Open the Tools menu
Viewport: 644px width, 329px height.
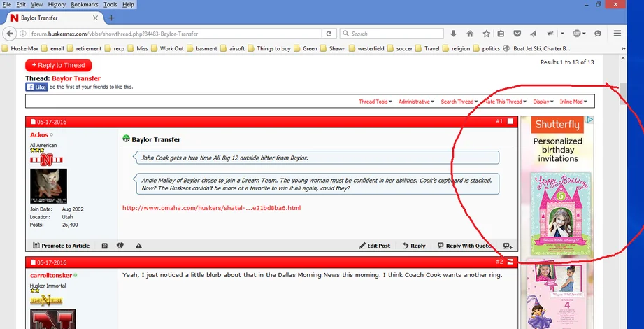click(110, 4)
